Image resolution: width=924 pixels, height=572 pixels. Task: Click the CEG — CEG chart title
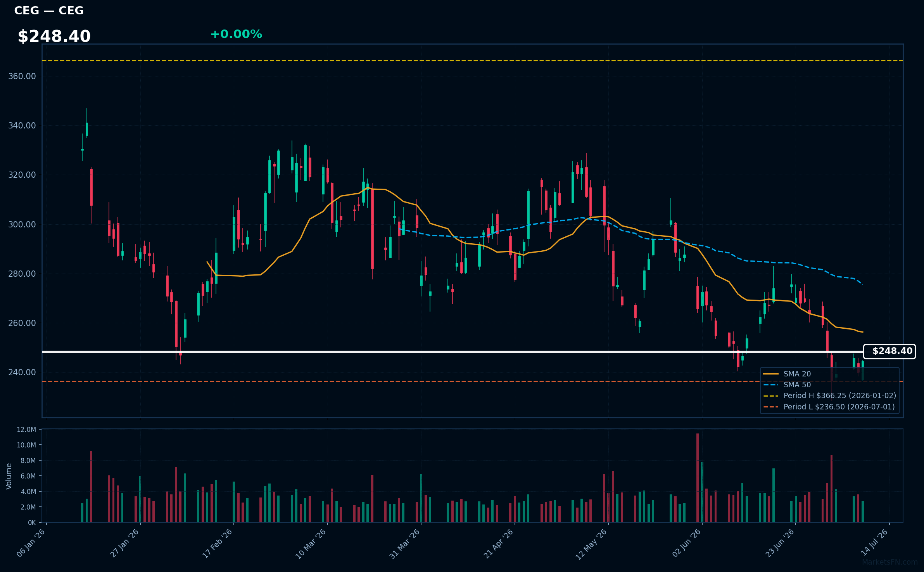tap(49, 10)
